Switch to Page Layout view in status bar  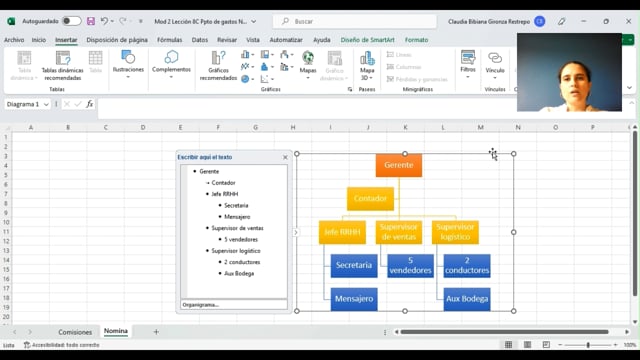(x=527, y=345)
